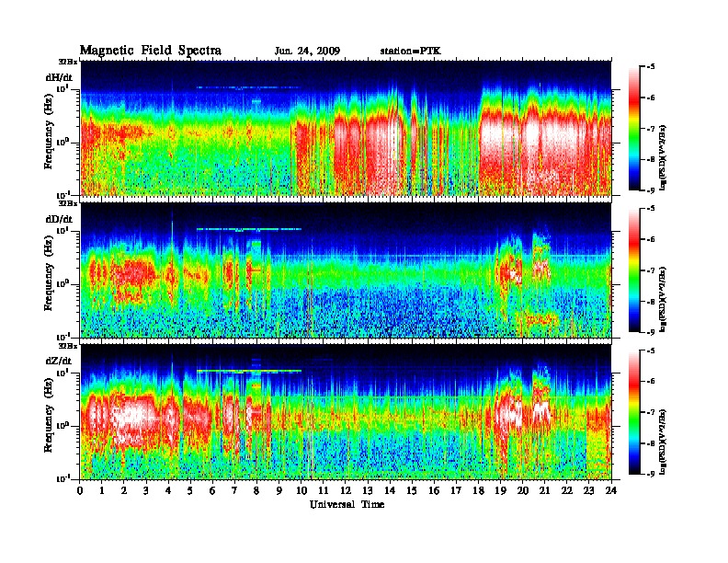This screenshot has height=563, width=728.
Task: Click the 10^0 frequency tick of dD/dt panel
Action: (x=63, y=283)
